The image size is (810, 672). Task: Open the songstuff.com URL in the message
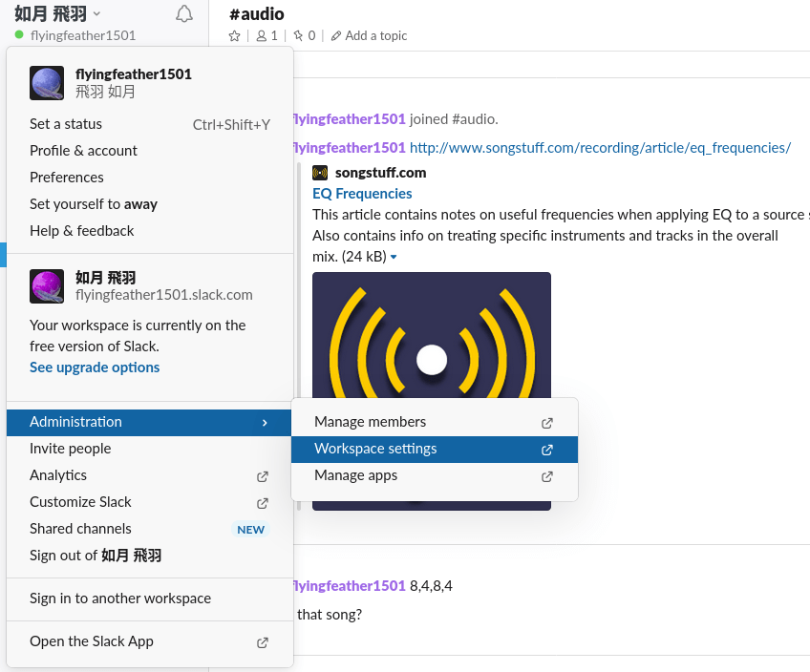pyautogui.click(x=600, y=148)
